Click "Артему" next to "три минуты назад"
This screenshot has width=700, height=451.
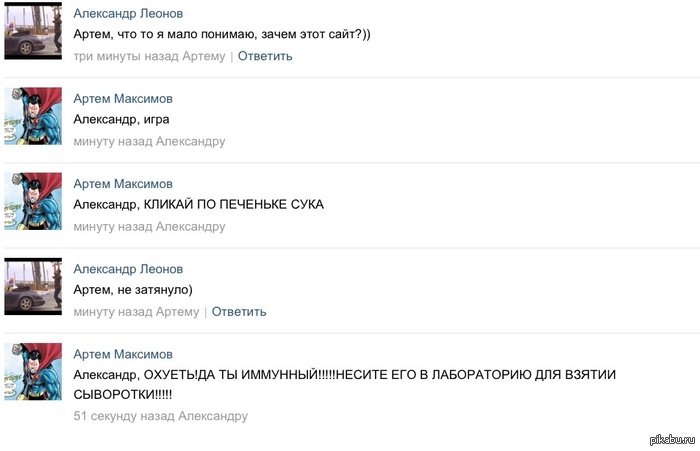click(204, 57)
